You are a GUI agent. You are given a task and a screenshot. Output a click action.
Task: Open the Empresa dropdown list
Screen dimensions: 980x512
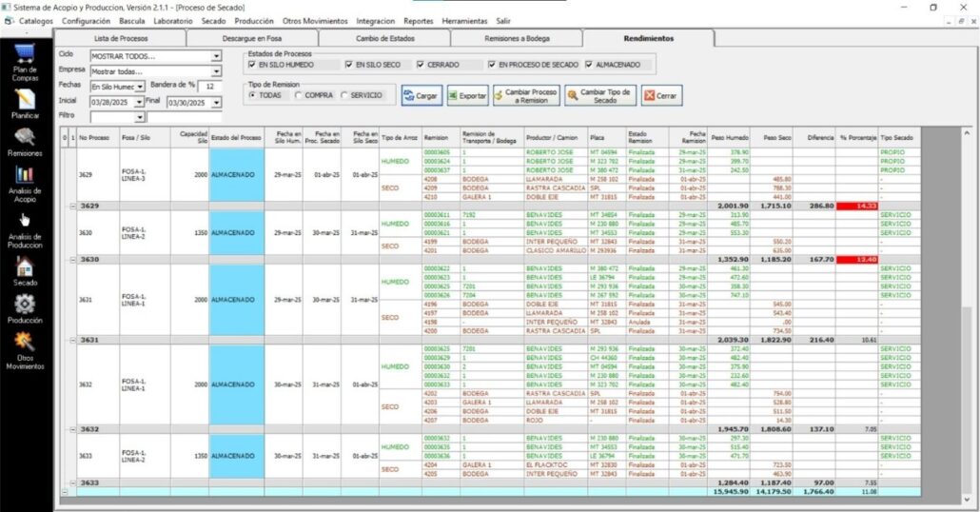click(216, 71)
